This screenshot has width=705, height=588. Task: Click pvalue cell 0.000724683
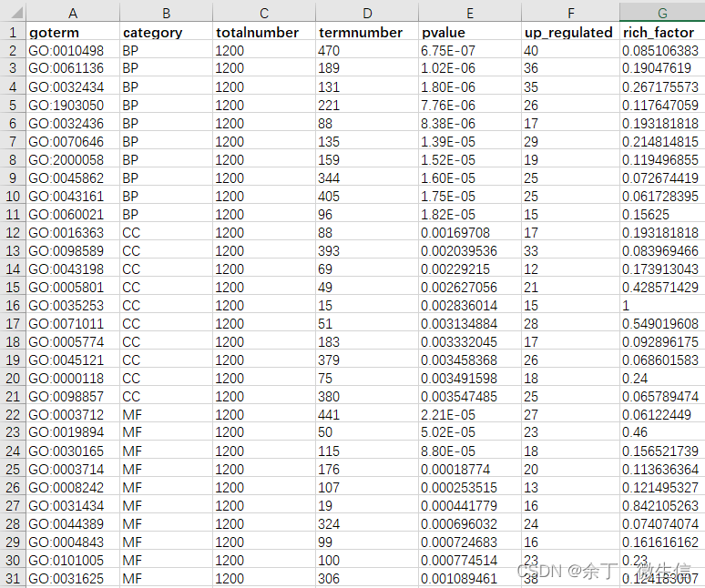(x=470, y=542)
